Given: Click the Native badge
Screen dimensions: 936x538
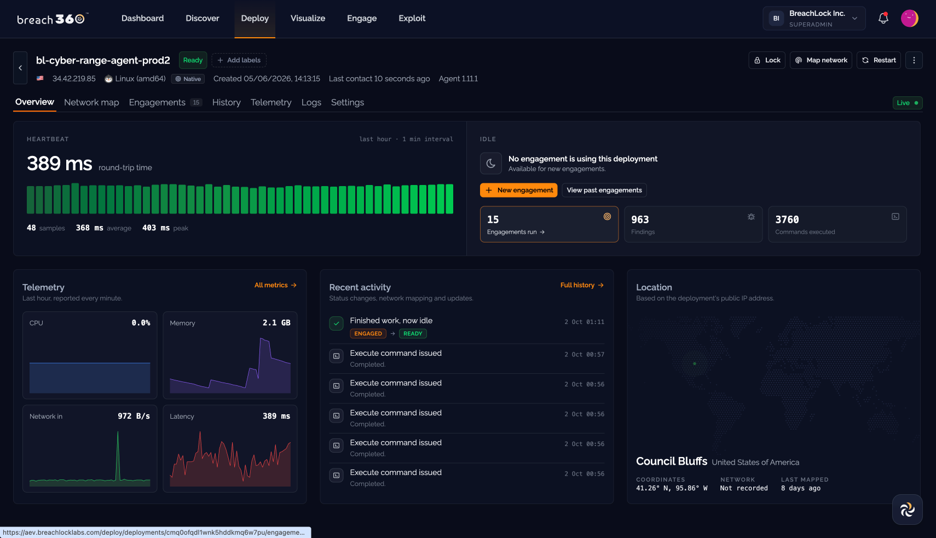Looking at the screenshot, I should pyautogui.click(x=188, y=79).
